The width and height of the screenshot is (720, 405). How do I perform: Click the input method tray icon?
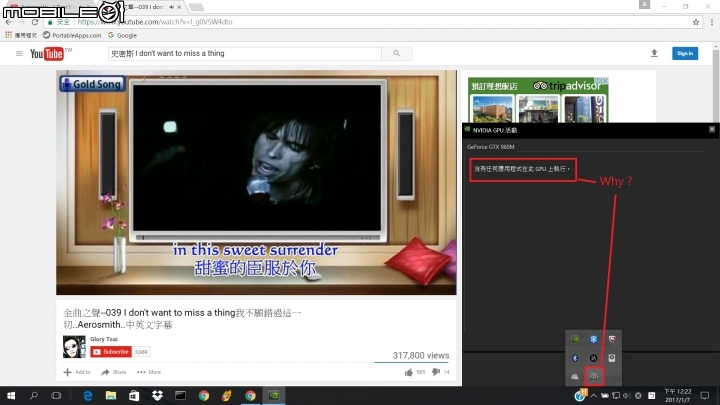tap(651, 395)
